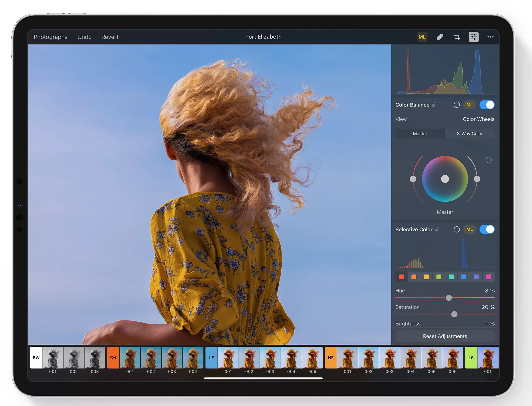Collapse the BW preset group
Screen dimensions: 532x406
tap(36, 358)
